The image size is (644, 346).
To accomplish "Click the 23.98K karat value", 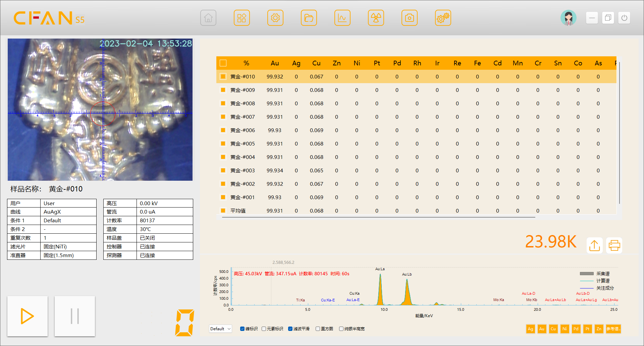I will point(551,242).
